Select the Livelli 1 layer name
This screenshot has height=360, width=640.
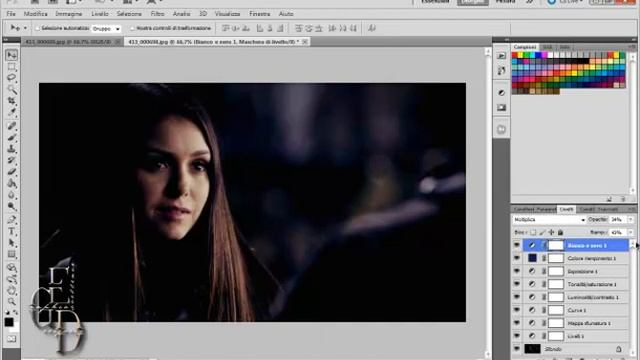tap(576, 336)
